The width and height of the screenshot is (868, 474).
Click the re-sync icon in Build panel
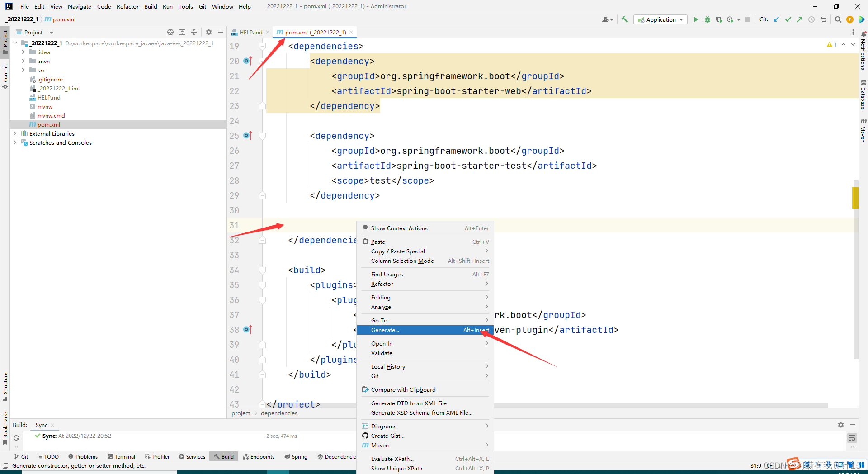click(16, 437)
